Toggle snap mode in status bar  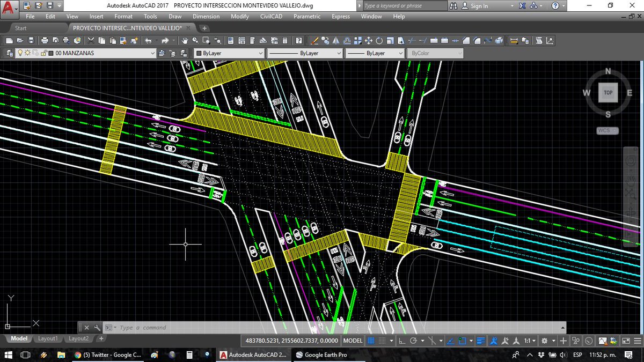(x=382, y=341)
